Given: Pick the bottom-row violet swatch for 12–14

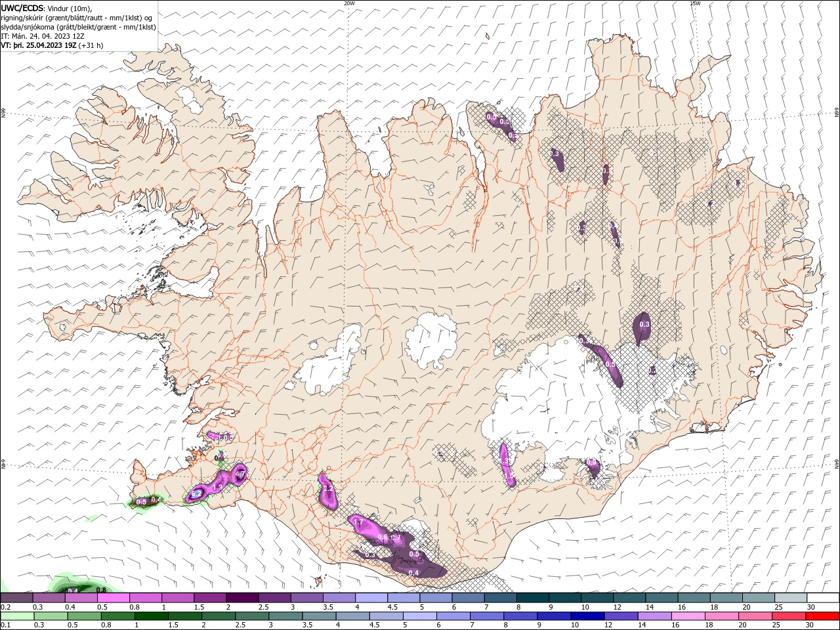Looking at the screenshot, I should pyautogui.click(x=621, y=616).
